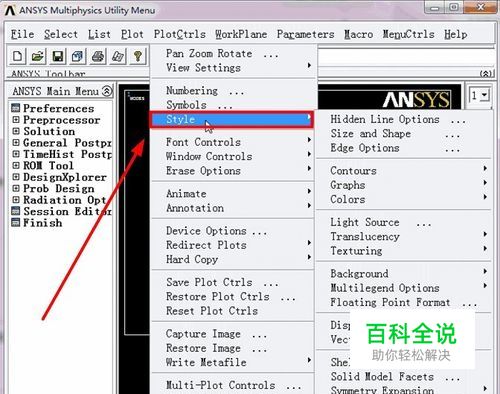500x394 pixels.
Task: Collapse the ANSYS Main Menu panel
Action: click(x=107, y=91)
